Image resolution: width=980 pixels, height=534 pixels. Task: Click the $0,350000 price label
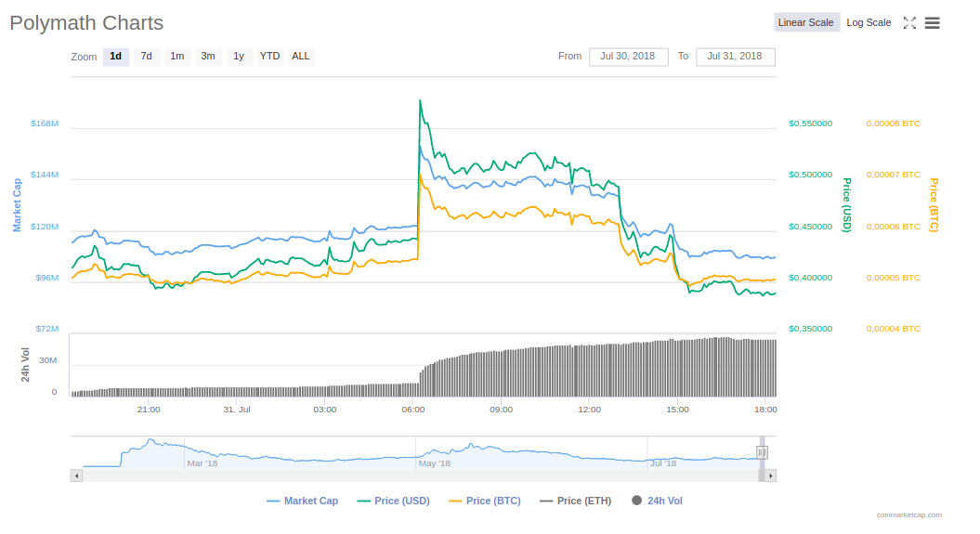(811, 329)
